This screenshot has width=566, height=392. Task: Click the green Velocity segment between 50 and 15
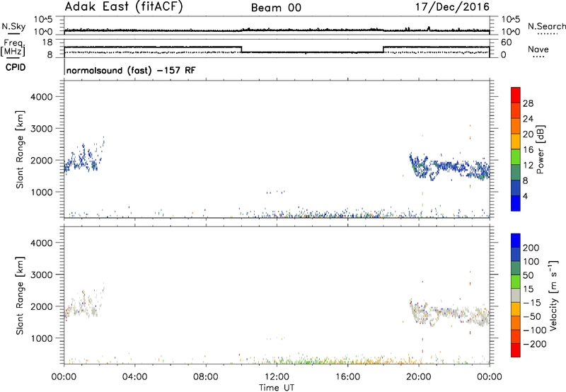click(x=516, y=282)
